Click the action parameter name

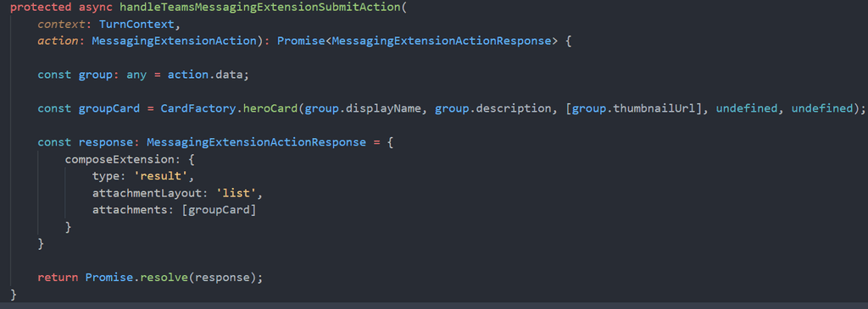pyautogui.click(x=58, y=41)
